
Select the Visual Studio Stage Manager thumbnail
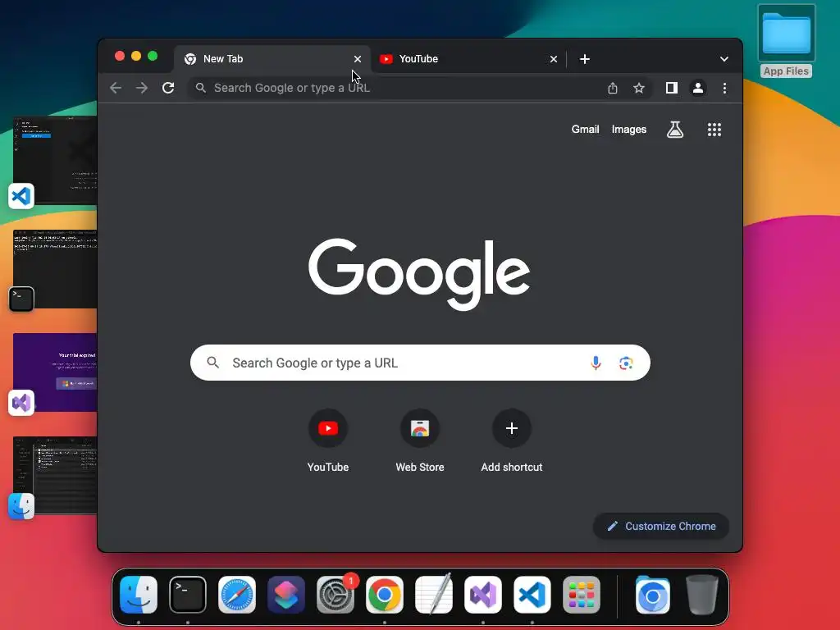55,372
